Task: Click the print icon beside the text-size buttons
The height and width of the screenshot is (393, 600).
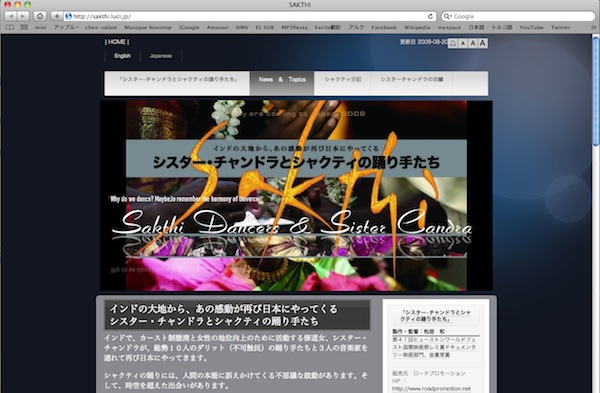Action: 452,43
